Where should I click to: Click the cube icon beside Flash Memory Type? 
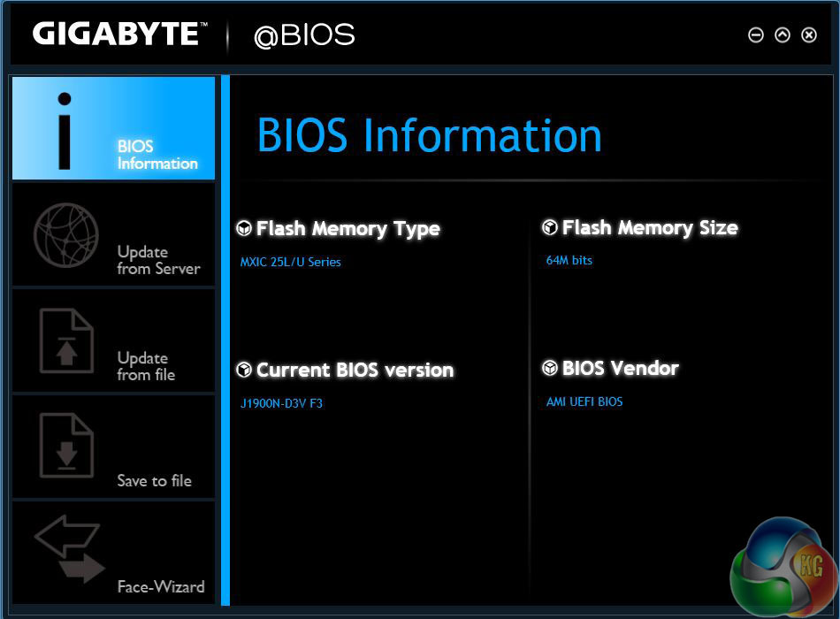click(x=244, y=229)
